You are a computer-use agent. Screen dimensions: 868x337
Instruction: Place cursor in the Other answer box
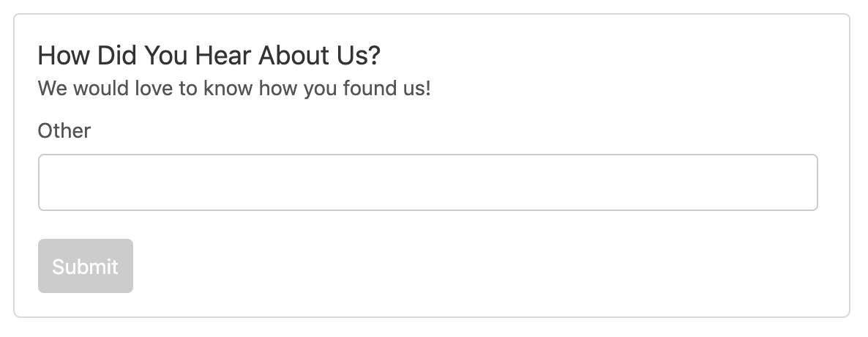click(427, 182)
